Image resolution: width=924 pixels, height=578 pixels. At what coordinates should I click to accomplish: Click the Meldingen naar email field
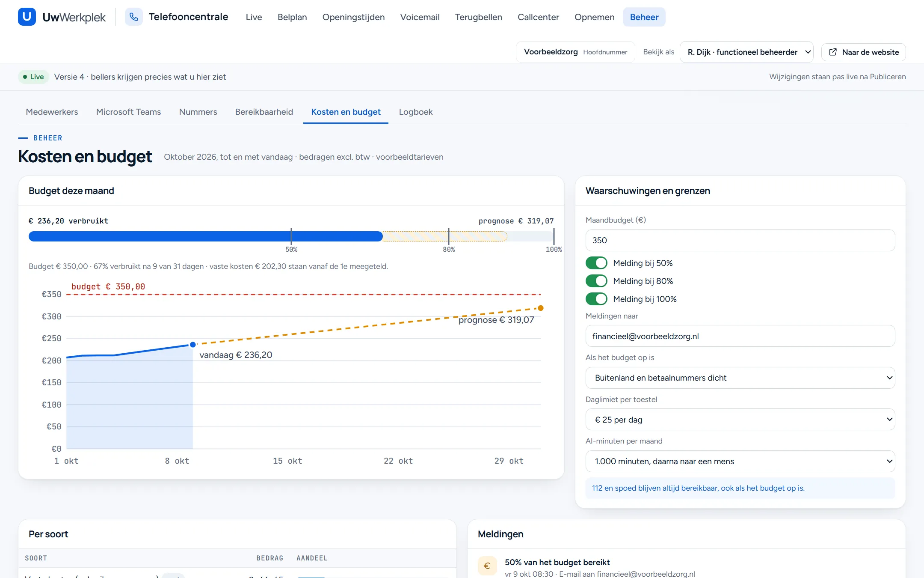pyautogui.click(x=740, y=336)
